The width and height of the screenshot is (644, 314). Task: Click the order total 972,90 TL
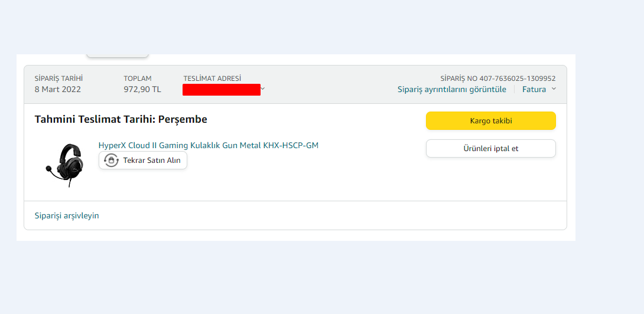coord(142,89)
